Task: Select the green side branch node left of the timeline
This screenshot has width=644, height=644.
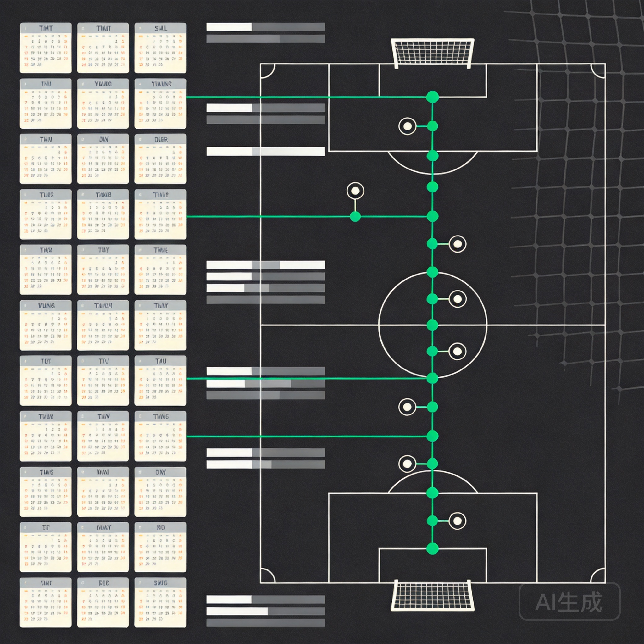Action: click(x=355, y=217)
